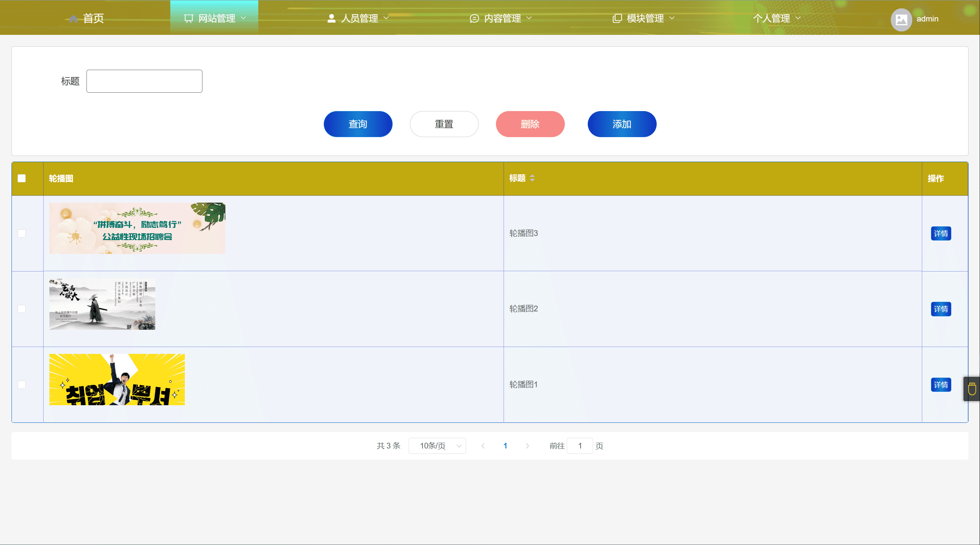Image resolution: width=980 pixels, height=545 pixels.
Task: Click the 标题 search input field
Action: 144,81
